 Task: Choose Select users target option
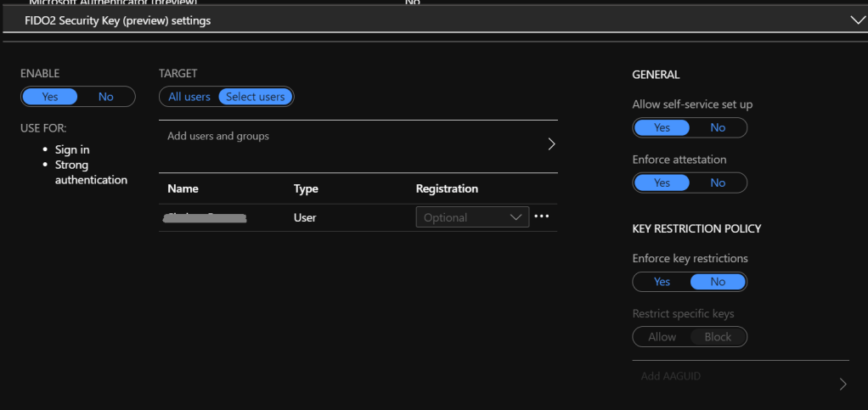pos(255,97)
